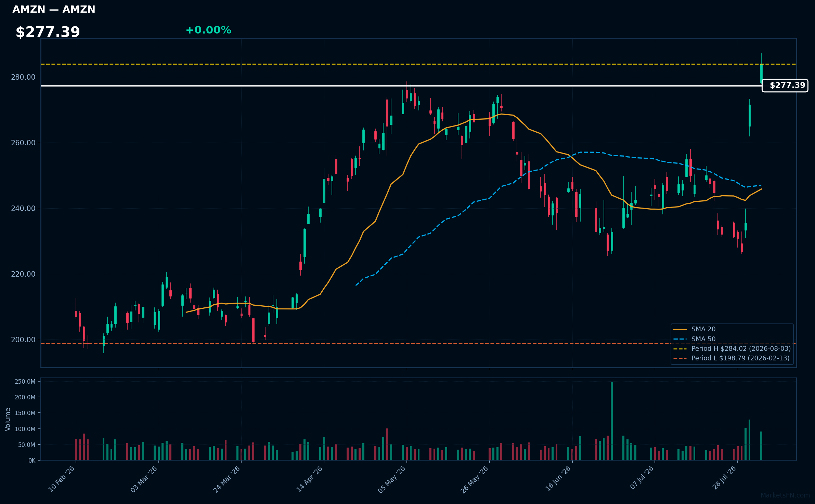Click the red dashed period low line

[x=418, y=344]
